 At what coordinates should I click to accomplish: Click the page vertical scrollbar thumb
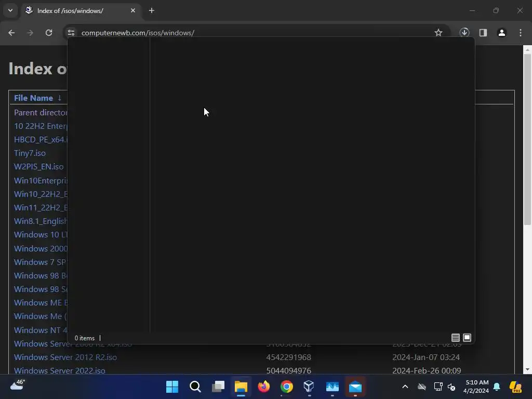coord(527,139)
